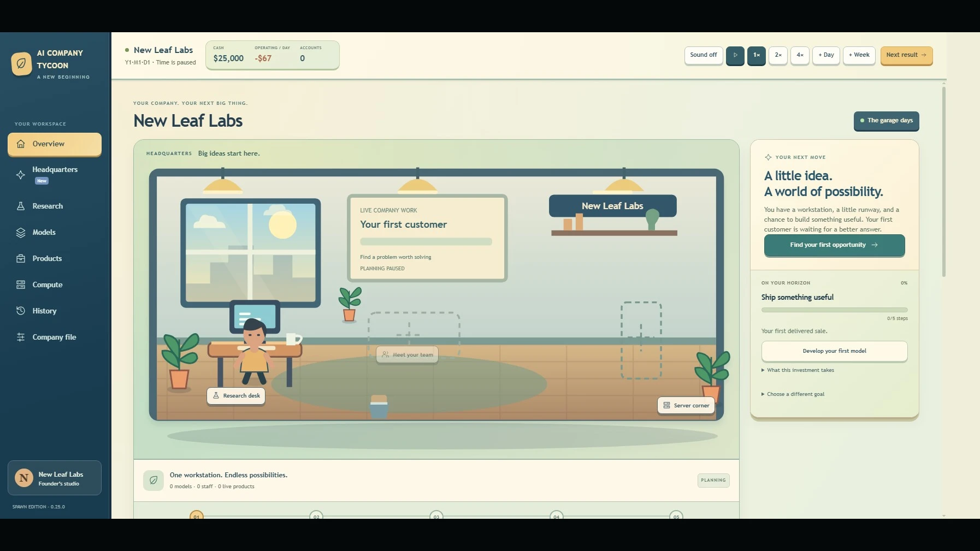The height and width of the screenshot is (551, 980).
Task: Open the Server corner hotspot
Action: pyautogui.click(x=686, y=406)
